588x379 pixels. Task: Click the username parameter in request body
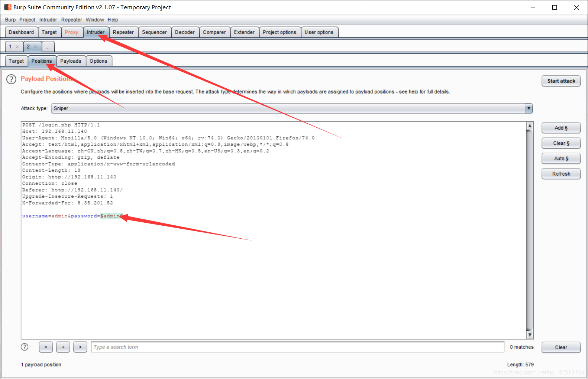(x=35, y=216)
